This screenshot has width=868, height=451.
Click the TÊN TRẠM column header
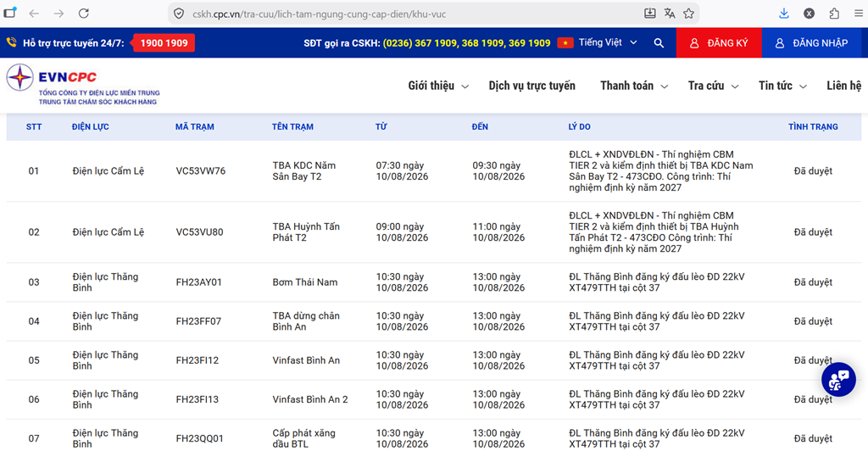point(292,126)
